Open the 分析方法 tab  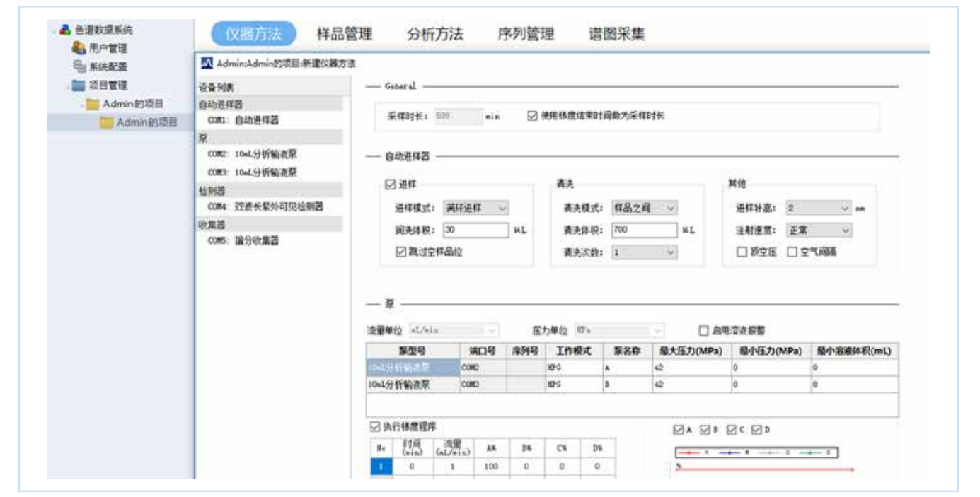(x=435, y=34)
